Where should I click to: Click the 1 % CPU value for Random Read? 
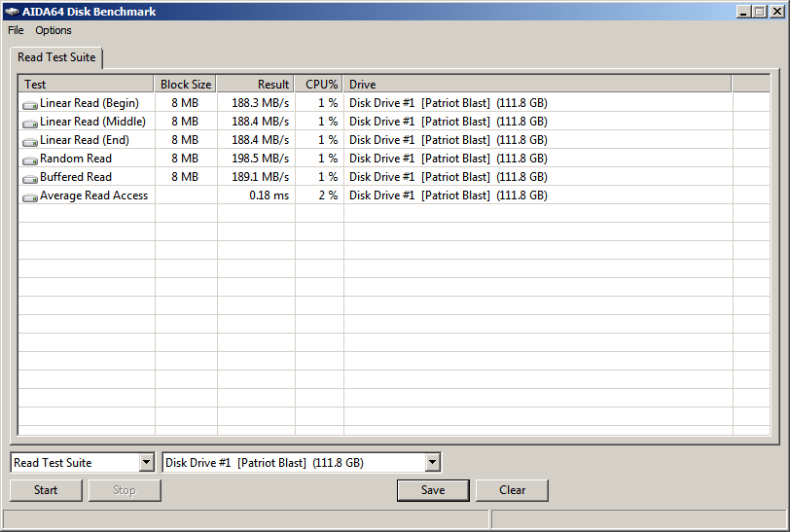click(x=328, y=159)
